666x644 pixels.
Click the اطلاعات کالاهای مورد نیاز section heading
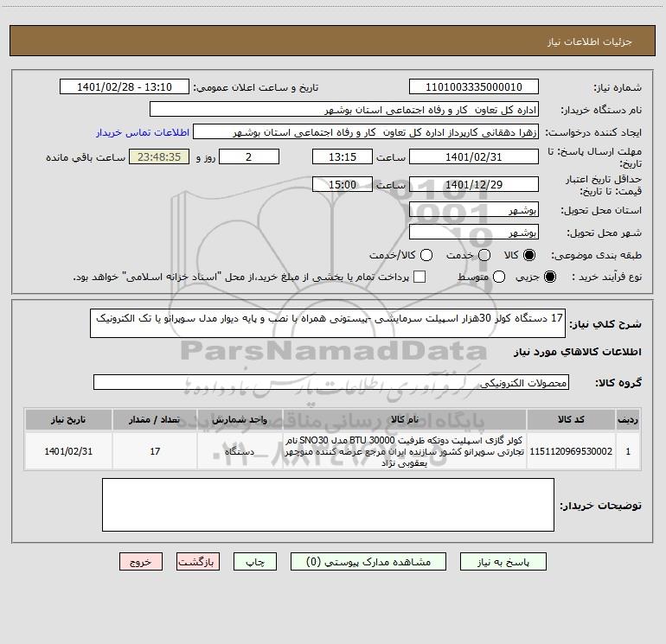[x=578, y=352]
